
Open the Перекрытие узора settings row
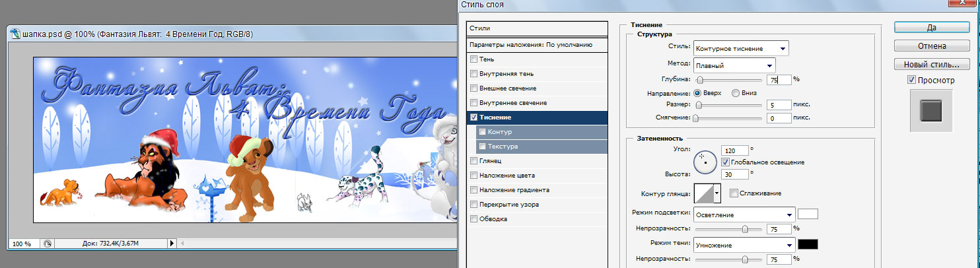click(x=537, y=204)
